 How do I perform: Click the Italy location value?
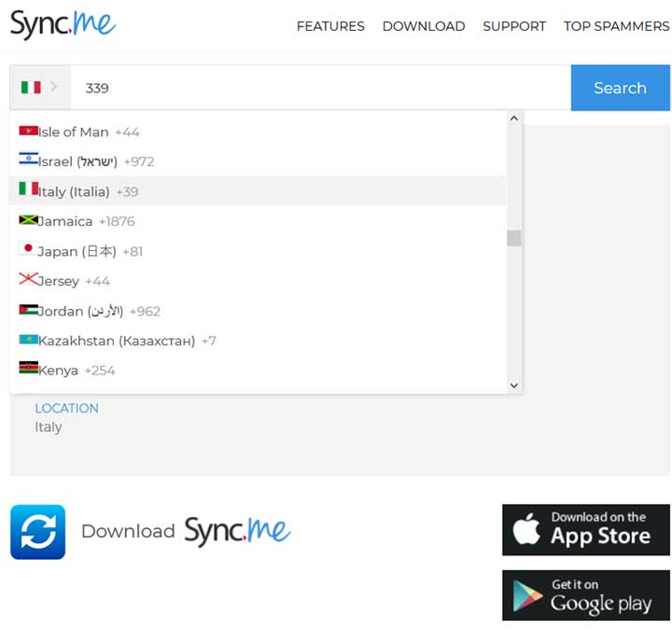(49, 426)
